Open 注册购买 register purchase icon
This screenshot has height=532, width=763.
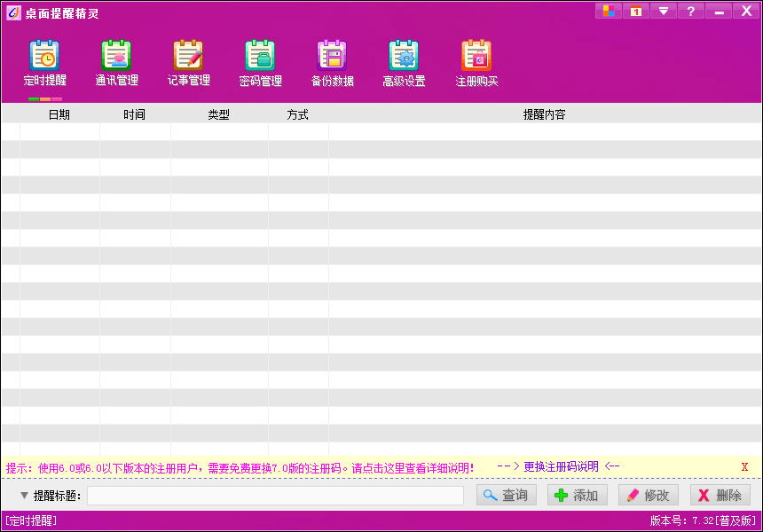pos(476,63)
